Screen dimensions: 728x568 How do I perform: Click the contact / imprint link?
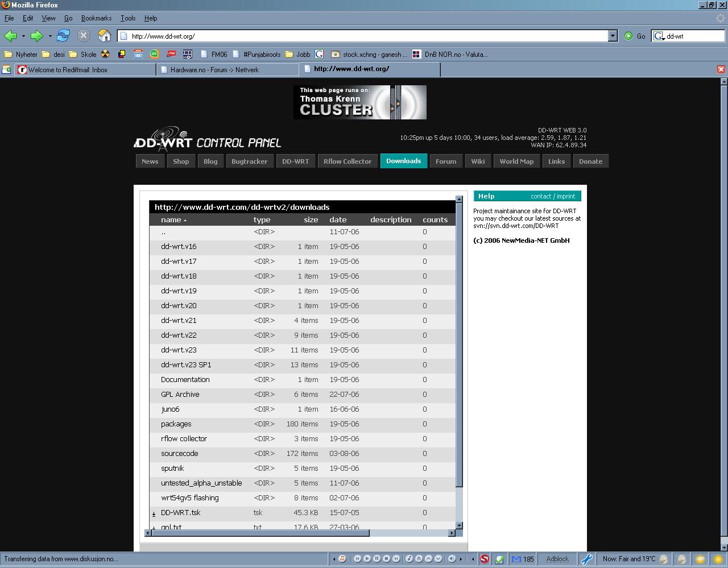[553, 196]
